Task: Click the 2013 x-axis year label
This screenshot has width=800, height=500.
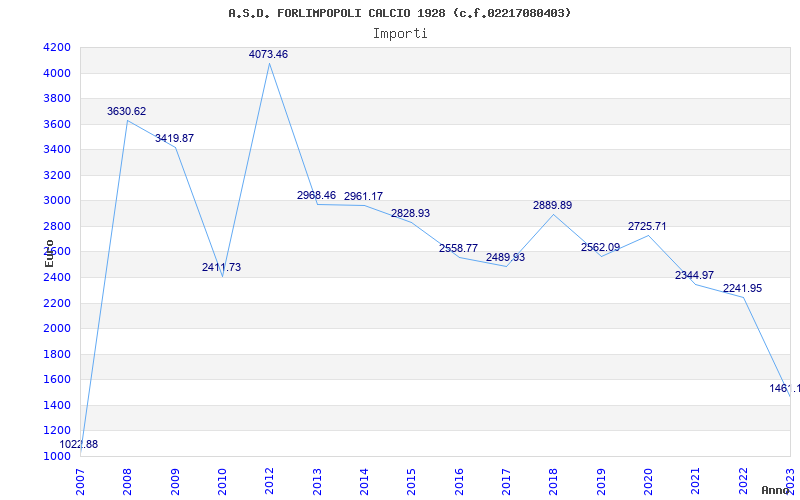Action: pos(317,482)
